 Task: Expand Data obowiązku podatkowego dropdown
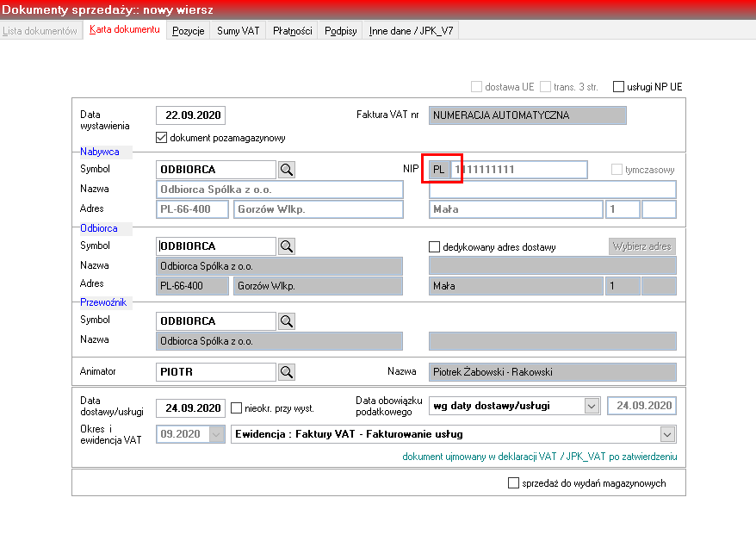tap(592, 406)
